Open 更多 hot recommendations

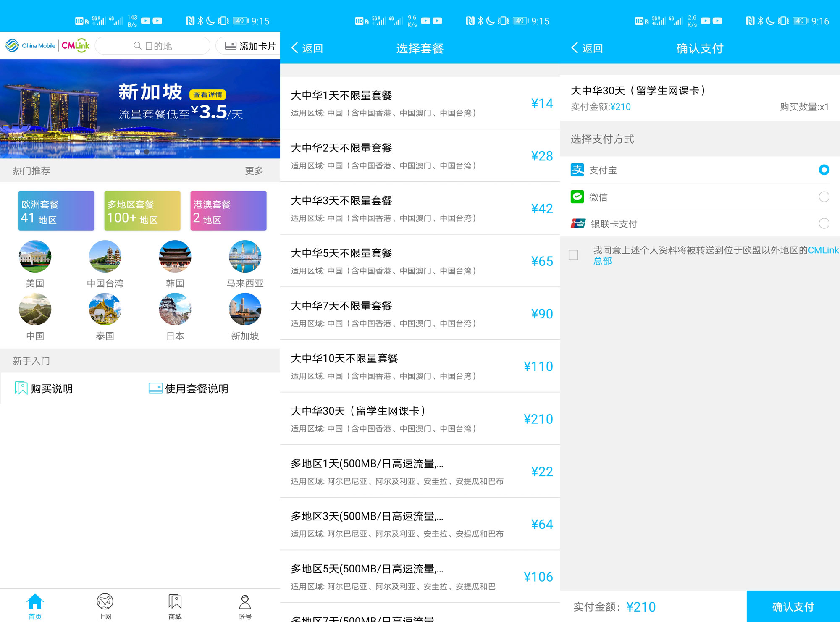(254, 171)
